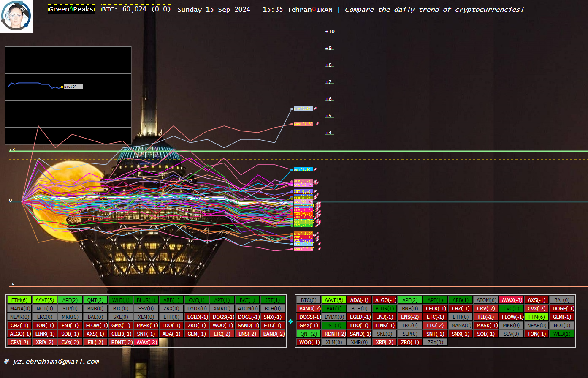Viewport: 588px width, 378px height.
Task: Click the rocket icon next to QNT(1.9)
Action: point(315,169)
